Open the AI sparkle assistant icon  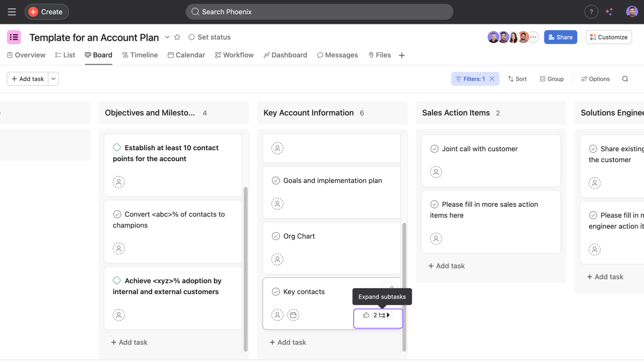(609, 12)
